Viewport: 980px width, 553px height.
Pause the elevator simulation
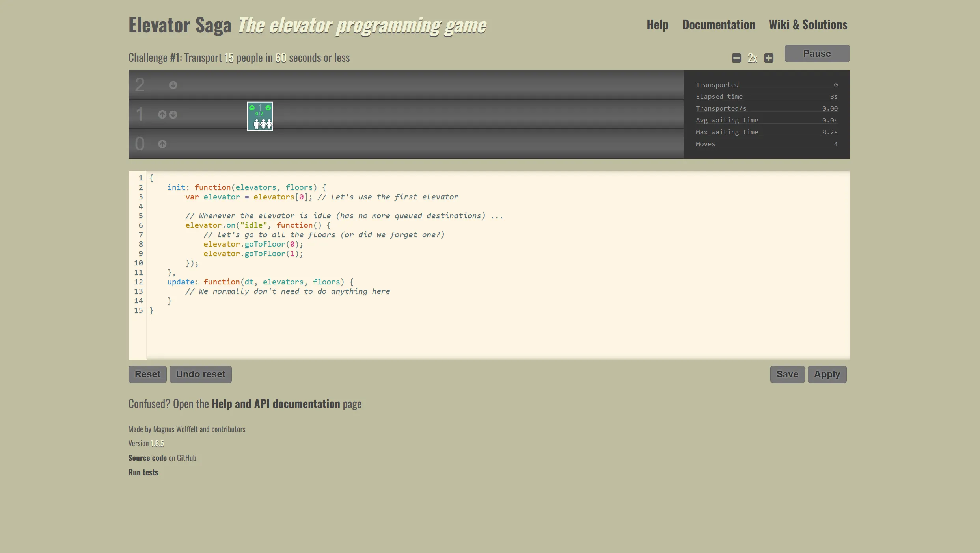pyautogui.click(x=817, y=54)
